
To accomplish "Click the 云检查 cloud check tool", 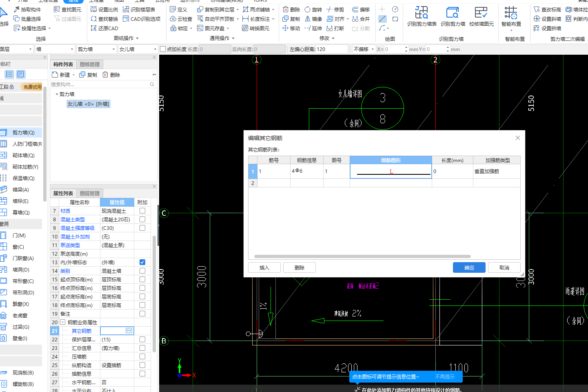I will click(181, 19).
